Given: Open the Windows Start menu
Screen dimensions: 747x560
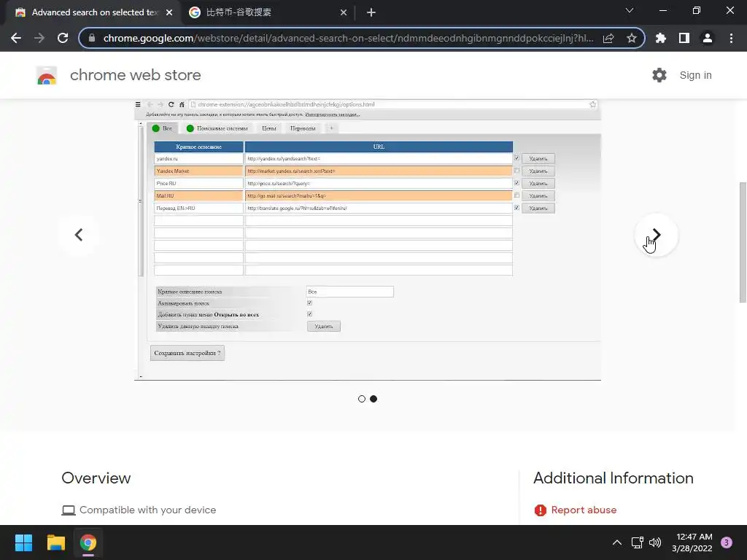Looking at the screenshot, I should [23, 542].
